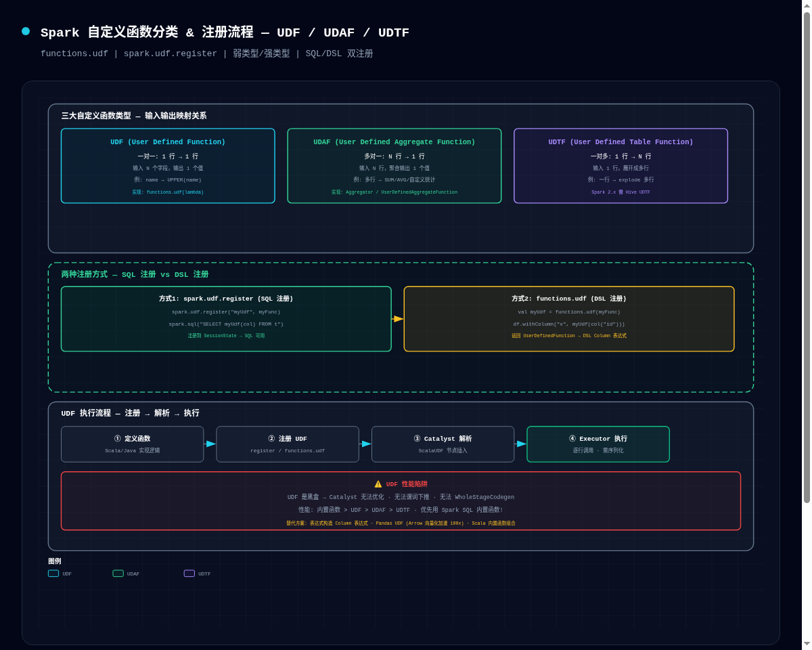Click the text 'register / functions.udf'

tap(288, 451)
